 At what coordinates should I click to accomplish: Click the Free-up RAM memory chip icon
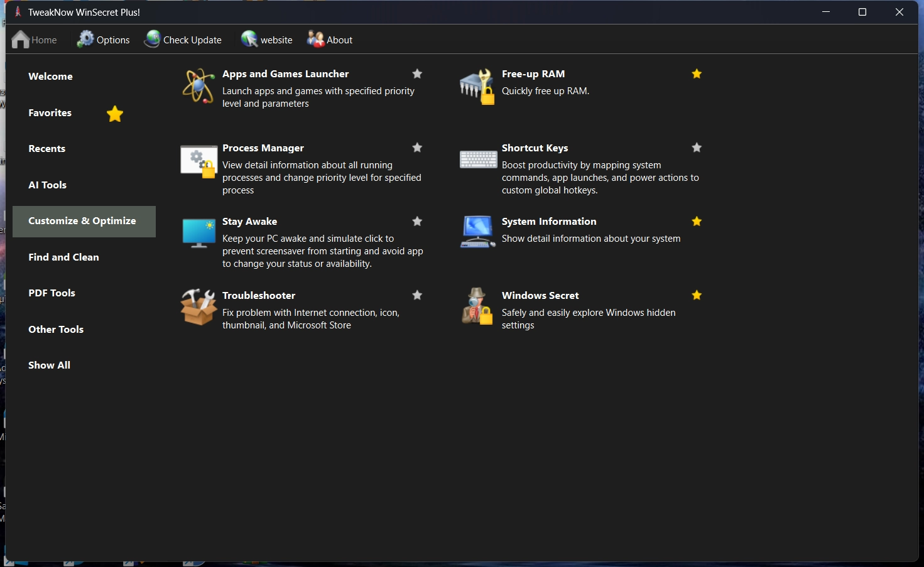477,87
